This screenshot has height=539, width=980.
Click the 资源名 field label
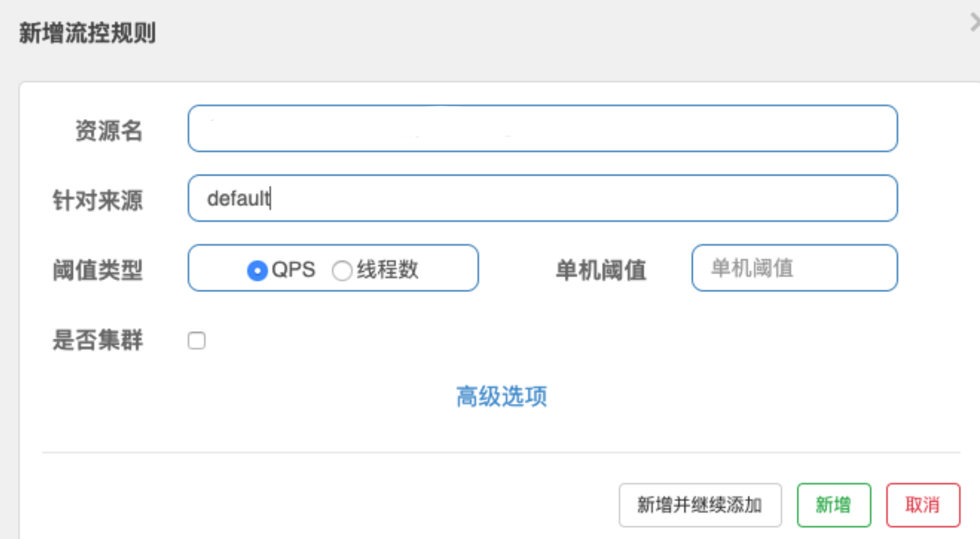tap(109, 131)
